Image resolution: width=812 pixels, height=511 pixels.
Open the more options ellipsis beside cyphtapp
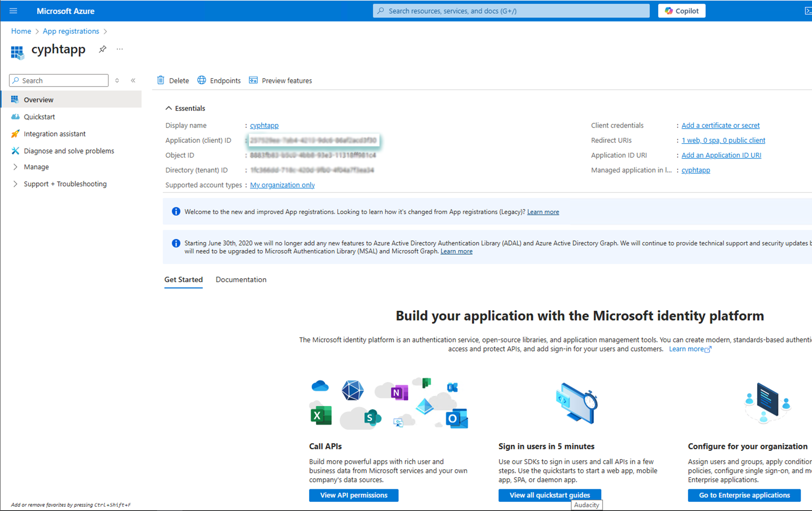[120, 49]
